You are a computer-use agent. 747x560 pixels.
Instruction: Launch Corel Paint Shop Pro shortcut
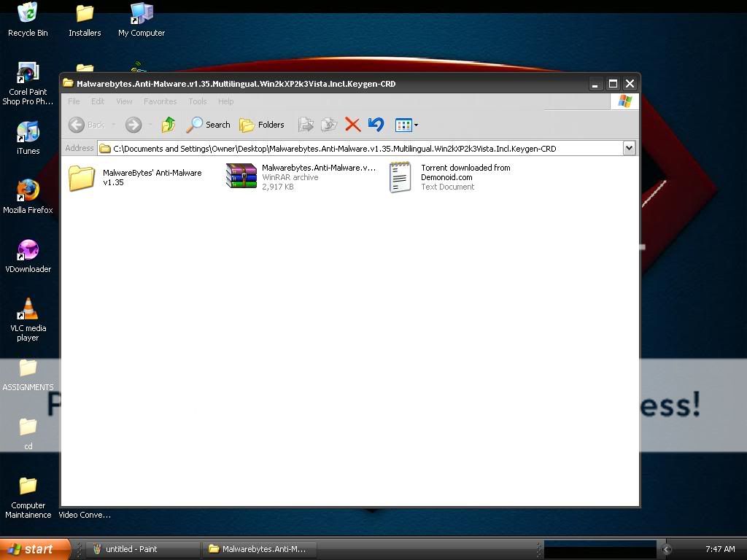[x=28, y=84]
